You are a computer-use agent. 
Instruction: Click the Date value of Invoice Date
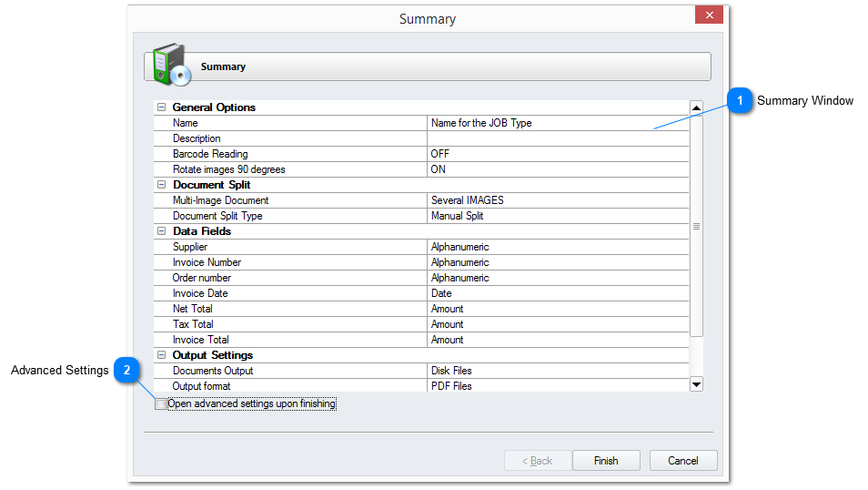coord(441,293)
